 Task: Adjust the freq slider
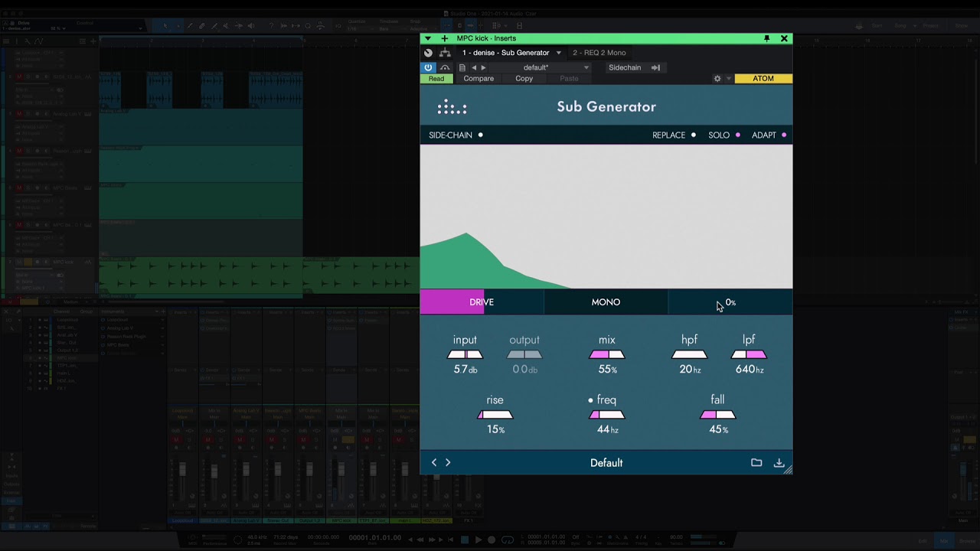607,415
